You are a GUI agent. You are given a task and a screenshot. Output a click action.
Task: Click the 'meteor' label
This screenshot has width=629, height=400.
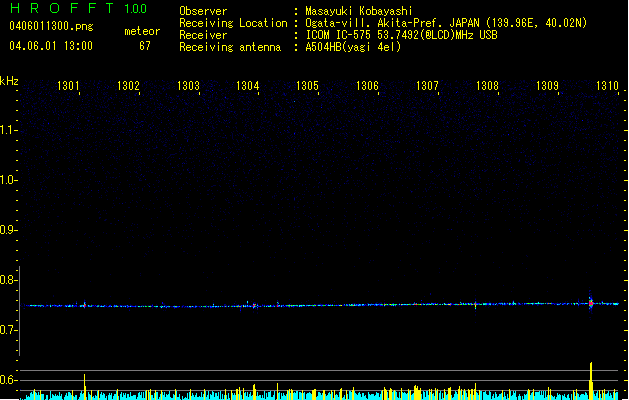pyautogui.click(x=142, y=31)
